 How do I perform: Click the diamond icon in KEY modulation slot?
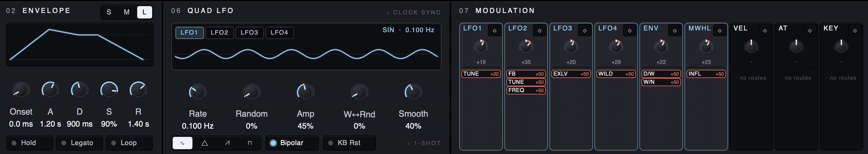click(x=855, y=30)
